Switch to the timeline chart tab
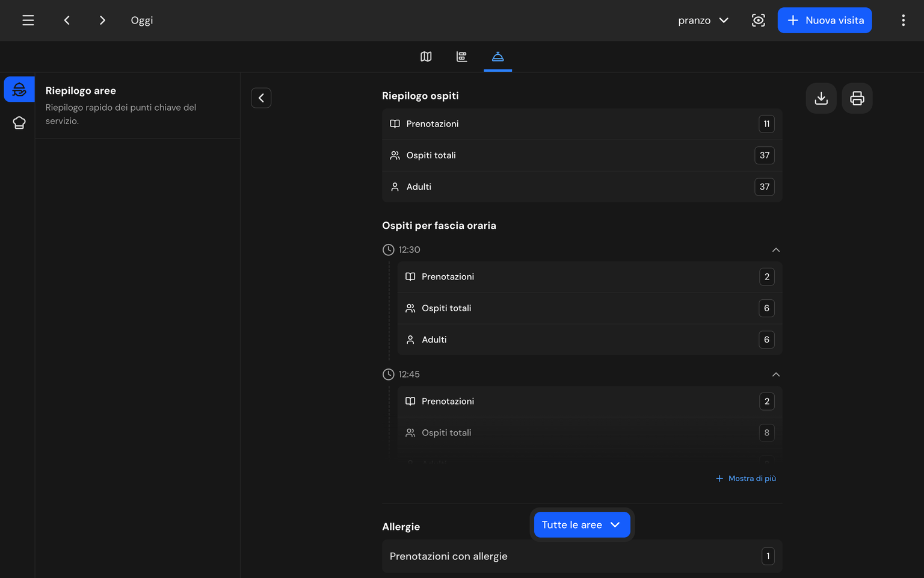 [461, 57]
